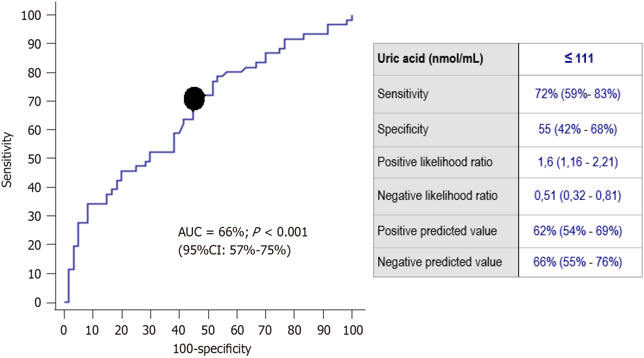Select the Positive predicted value label

click(x=437, y=231)
